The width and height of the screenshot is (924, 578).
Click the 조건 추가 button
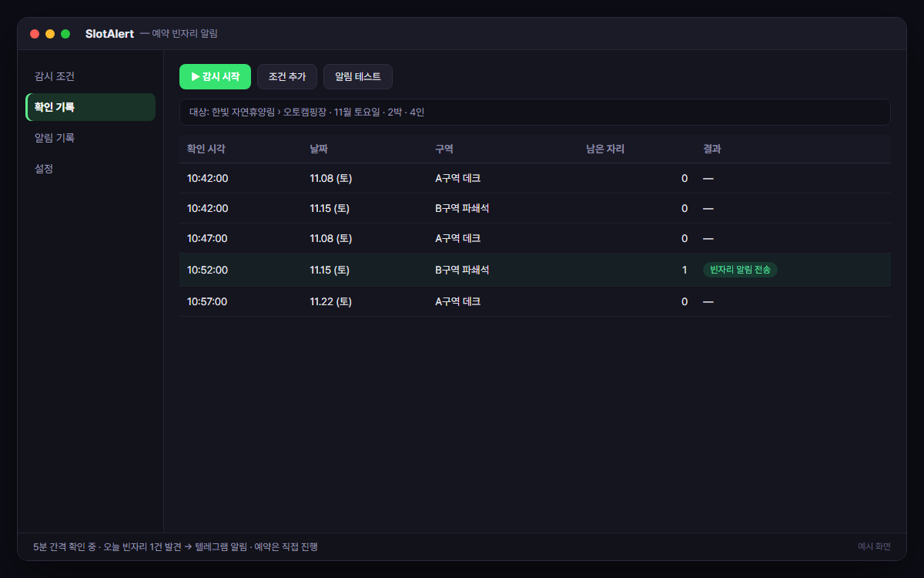point(287,77)
